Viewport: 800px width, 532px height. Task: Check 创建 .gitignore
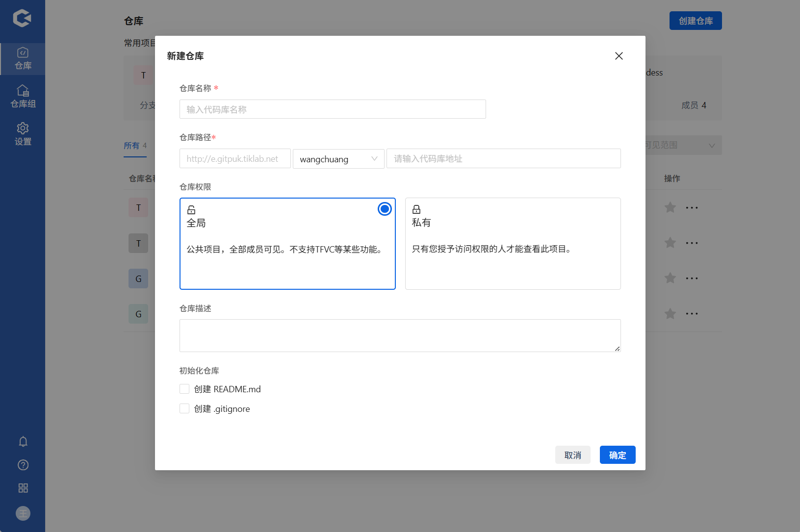(x=184, y=408)
